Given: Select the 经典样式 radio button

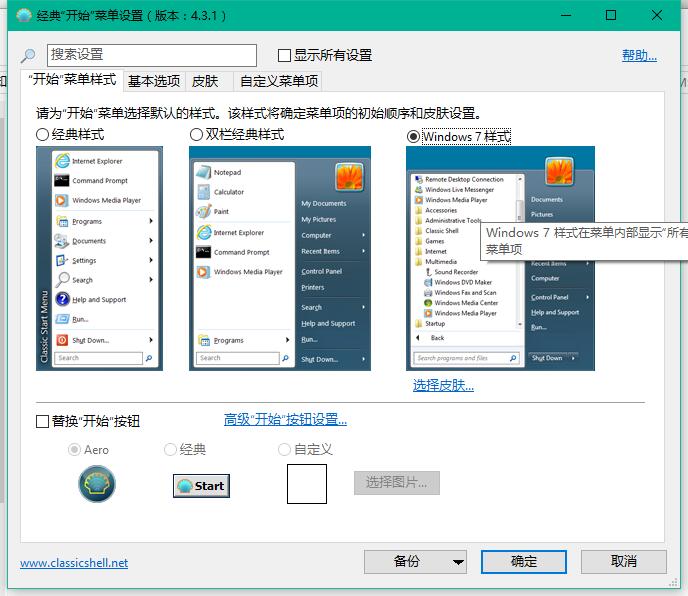Looking at the screenshot, I should click(x=42, y=135).
